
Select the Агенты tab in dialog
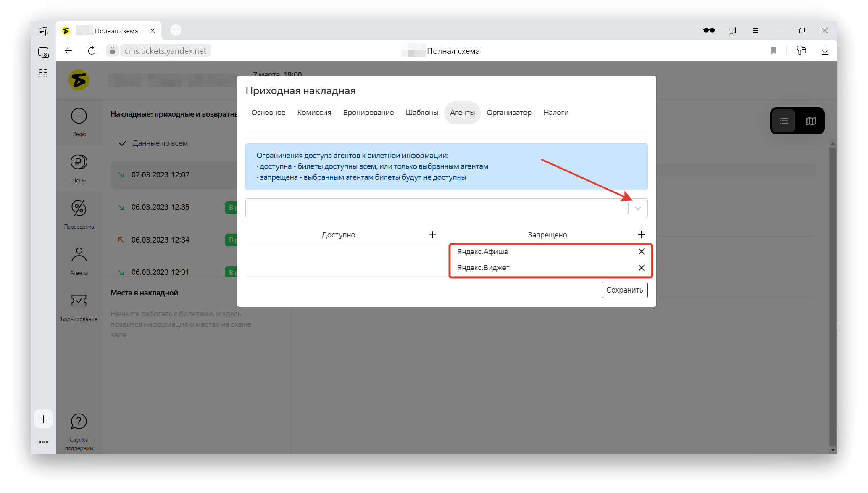[x=462, y=113]
